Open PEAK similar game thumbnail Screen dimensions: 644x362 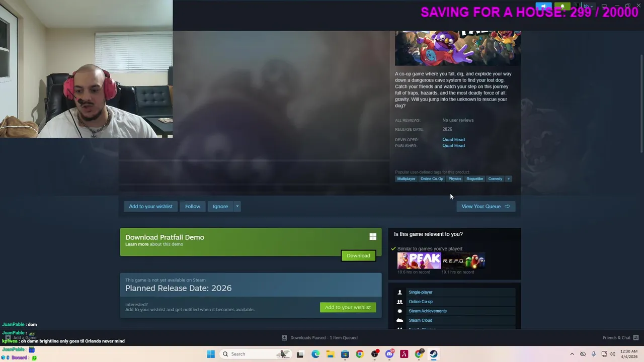pyautogui.click(x=419, y=260)
